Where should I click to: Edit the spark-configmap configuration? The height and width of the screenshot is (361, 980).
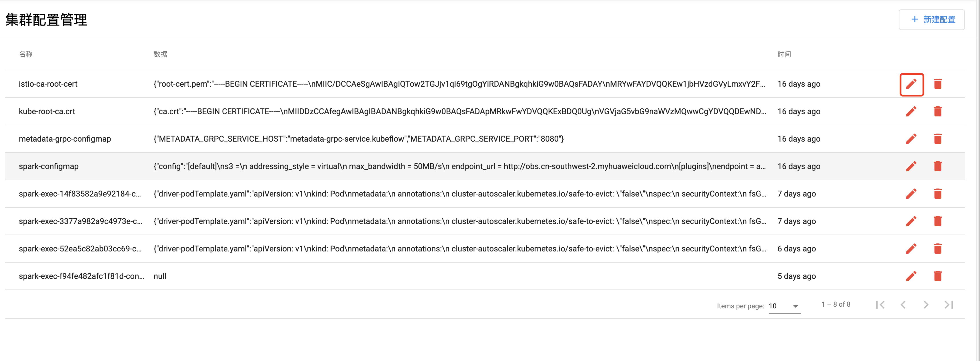point(911,166)
